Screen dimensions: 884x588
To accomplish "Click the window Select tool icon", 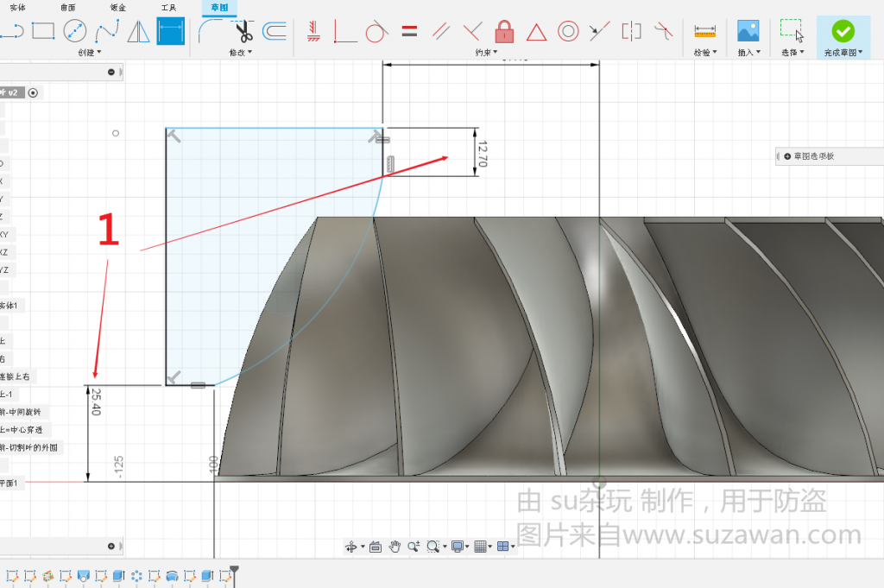I will pos(792,30).
